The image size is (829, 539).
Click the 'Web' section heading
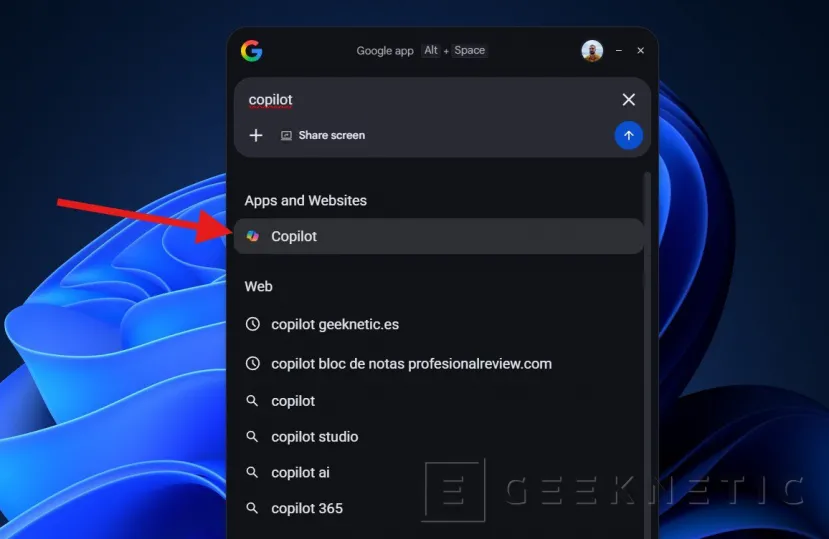click(x=259, y=287)
